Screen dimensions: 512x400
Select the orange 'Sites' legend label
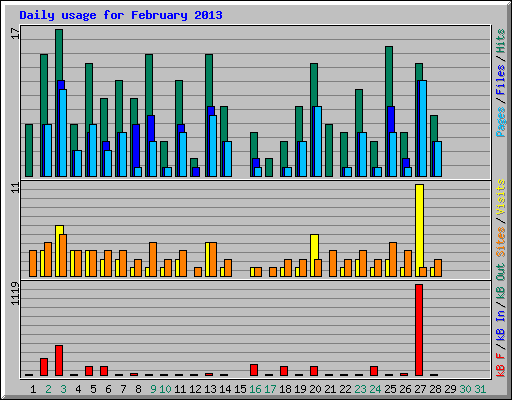tap(500, 242)
